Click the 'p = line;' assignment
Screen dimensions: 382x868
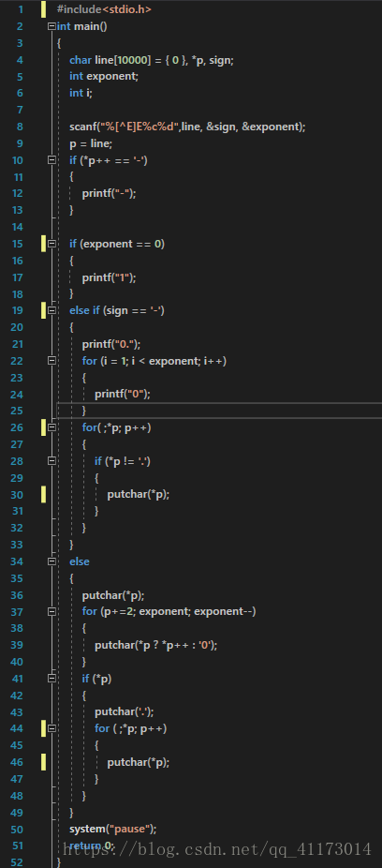coord(91,143)
